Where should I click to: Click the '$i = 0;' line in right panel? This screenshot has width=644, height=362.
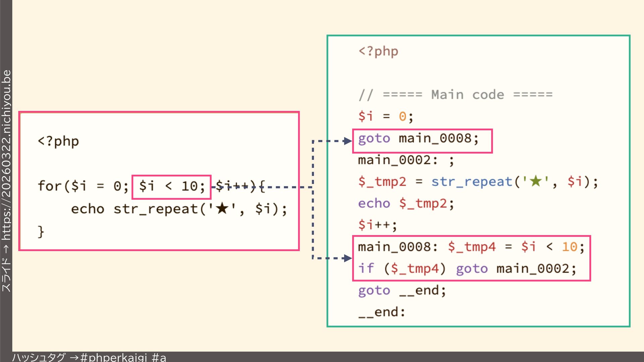click(386, 117)
